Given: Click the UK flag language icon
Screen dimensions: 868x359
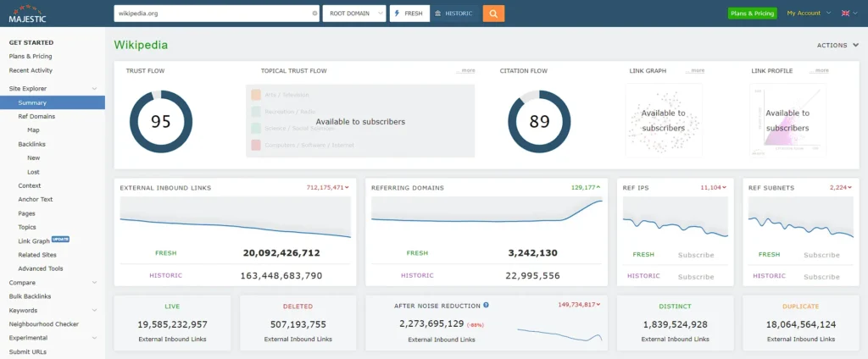Looking at the screenshot, I should pyautogui.click(x=845, y=14).
